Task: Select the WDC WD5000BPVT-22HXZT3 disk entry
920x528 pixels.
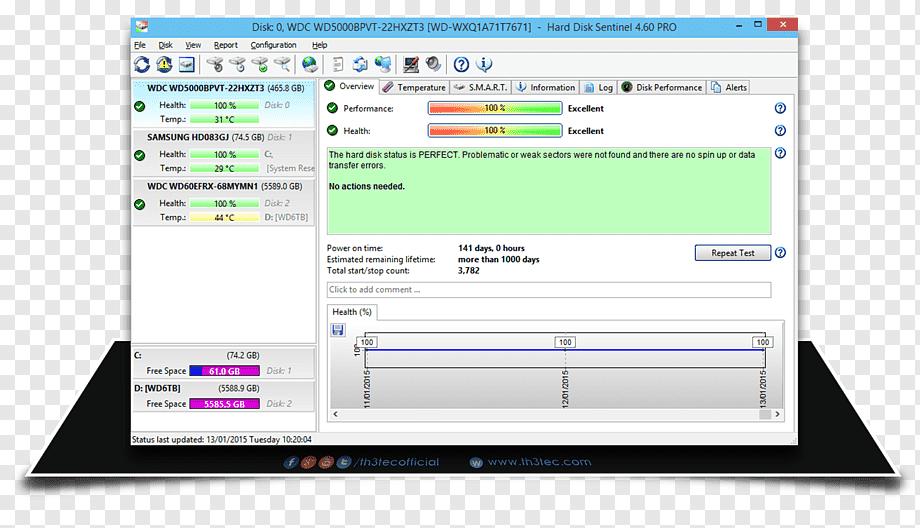Action: [x=224, y=103]
